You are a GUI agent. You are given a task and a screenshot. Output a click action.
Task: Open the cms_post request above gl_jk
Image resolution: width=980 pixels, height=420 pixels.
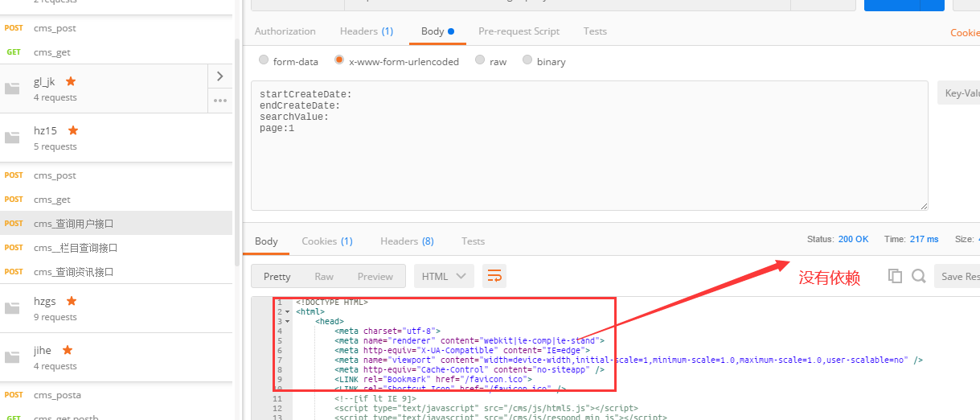coord(116,28)
